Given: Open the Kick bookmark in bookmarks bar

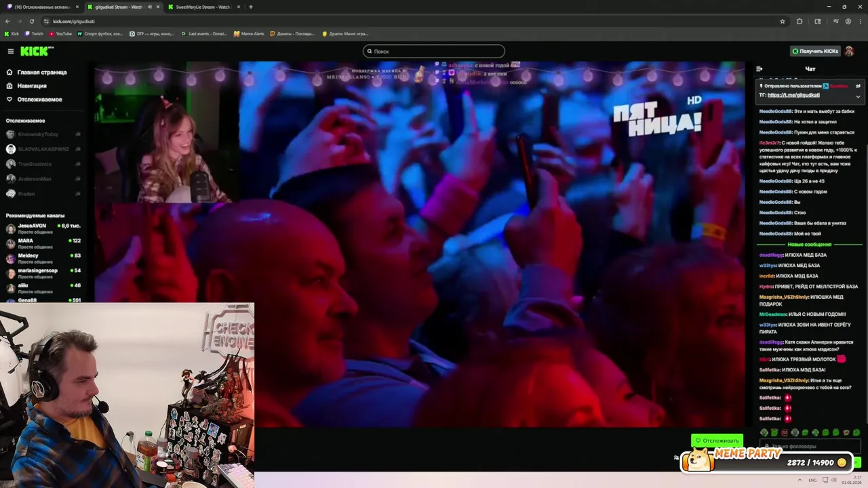Looking at the screenshot, I should (12, 33).
